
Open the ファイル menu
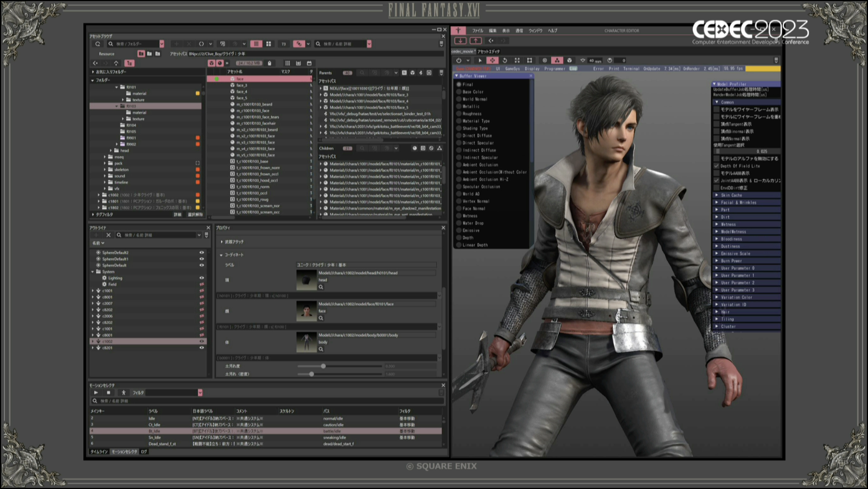(477, 31)
